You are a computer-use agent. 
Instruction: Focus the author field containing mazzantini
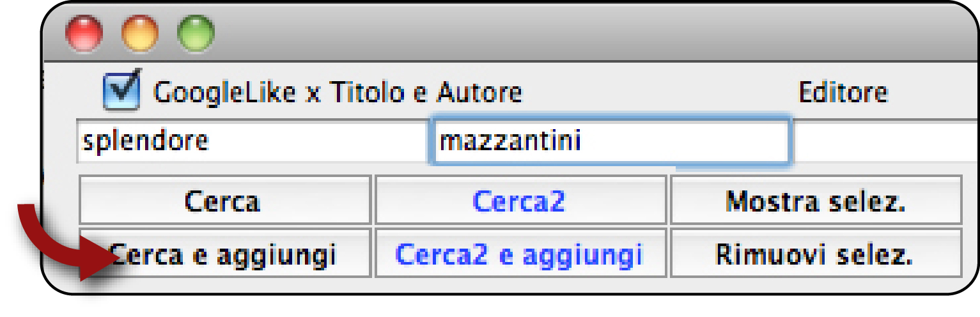611,140
